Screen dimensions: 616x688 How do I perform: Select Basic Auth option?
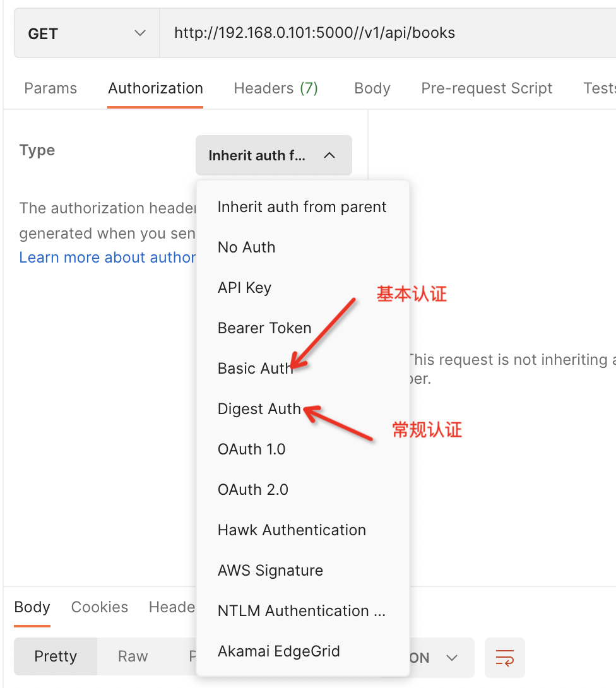coord(302,368)
